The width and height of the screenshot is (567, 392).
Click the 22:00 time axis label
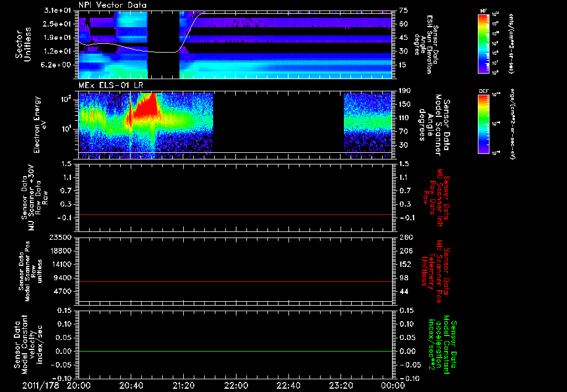tap(236, 385)
